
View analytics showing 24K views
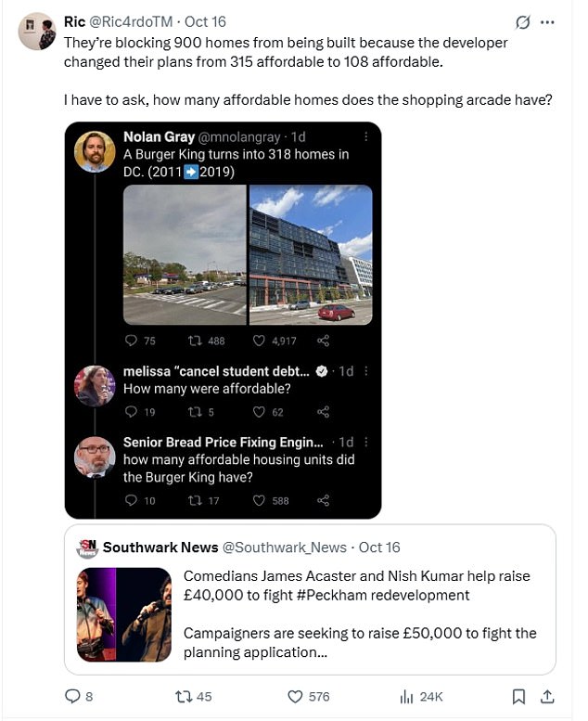(405, 696)
